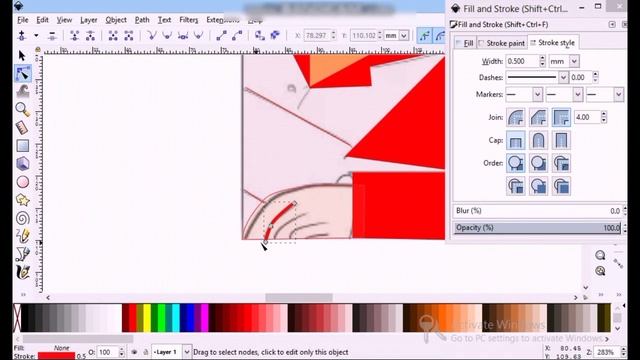The image size is (640, 360).
Task: Click the red Stroke color indicator
Action: 56,356
